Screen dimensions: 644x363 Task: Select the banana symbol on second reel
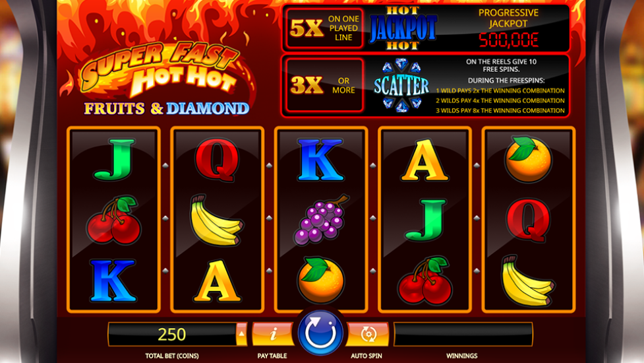pyautogui.click(x=216, y=220)
